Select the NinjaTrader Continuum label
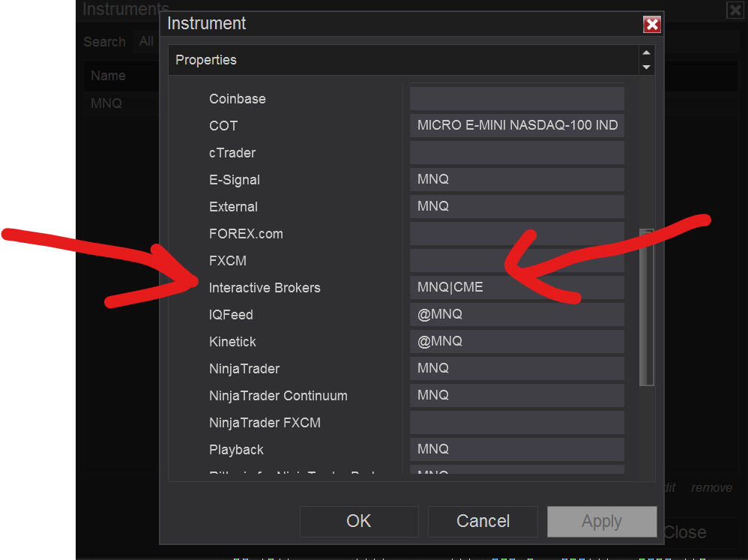Screen dimensions: 748x560 [x=278, y=396]
